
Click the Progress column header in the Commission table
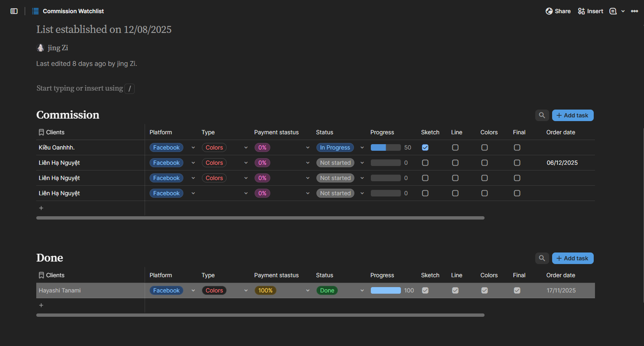382,132
